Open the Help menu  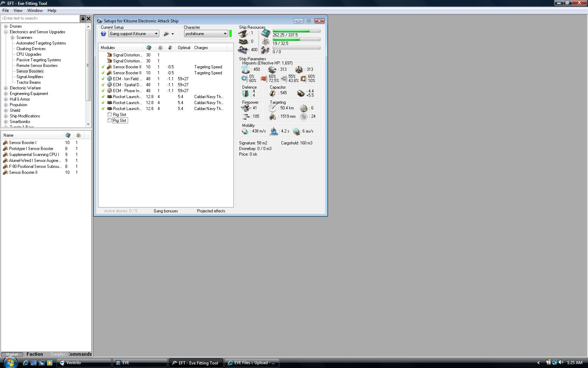point(52,11)
